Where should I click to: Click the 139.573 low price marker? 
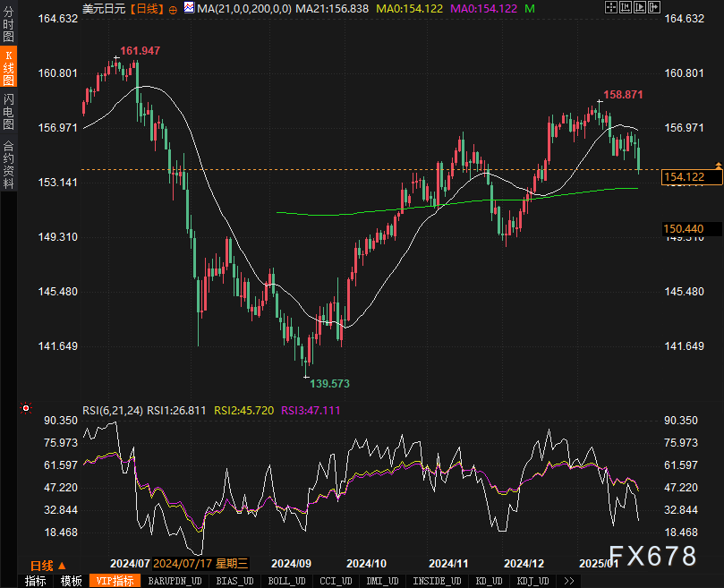[x=329, y=383]
